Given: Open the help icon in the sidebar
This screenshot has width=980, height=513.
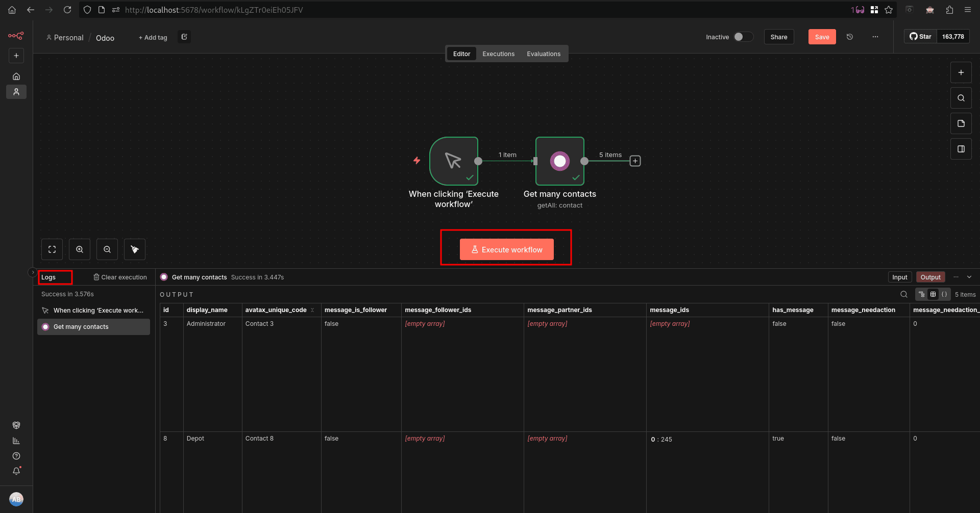Looking at the screenshot, I should click(16, 455).
